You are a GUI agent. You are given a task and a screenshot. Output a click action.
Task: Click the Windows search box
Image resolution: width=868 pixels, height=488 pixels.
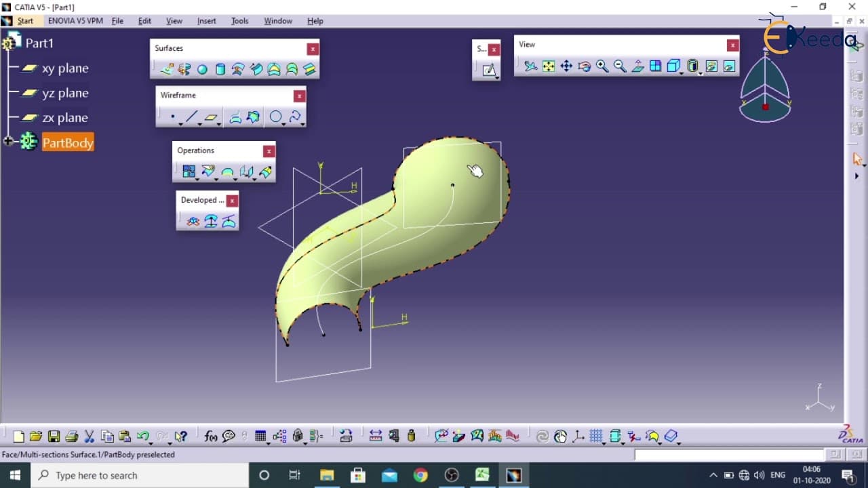140,475
